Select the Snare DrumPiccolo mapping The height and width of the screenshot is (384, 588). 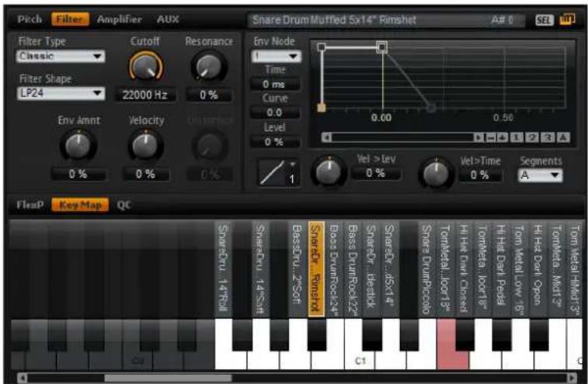tap(426, 269)
